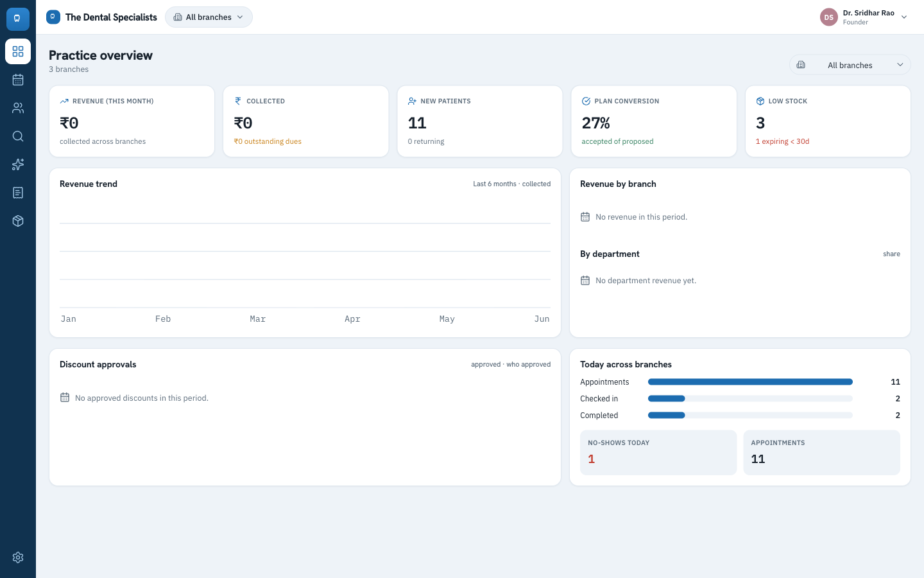Click the Completed progress bar
This screenshot has width=924, height=578.
pyautogui.click(x=750, y=416)
